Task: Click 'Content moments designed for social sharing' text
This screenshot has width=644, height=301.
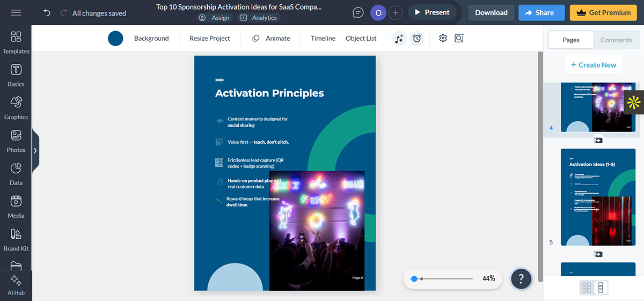Action: pos(258,122)
